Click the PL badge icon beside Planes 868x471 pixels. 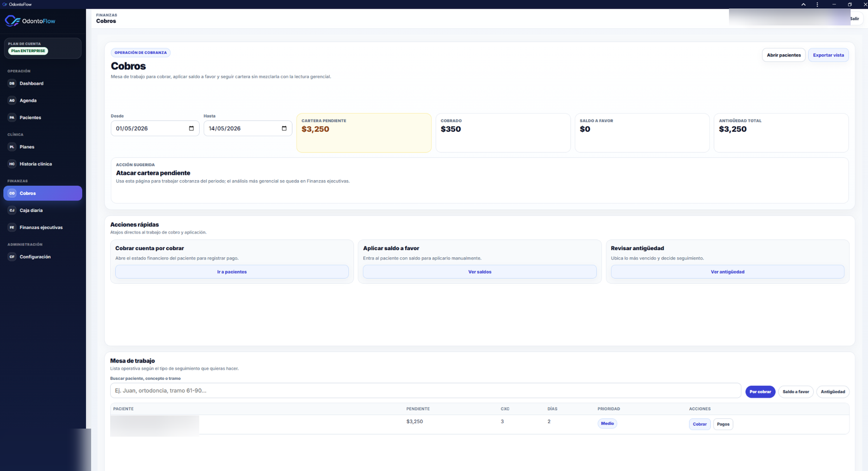click(x=12, y=147)
